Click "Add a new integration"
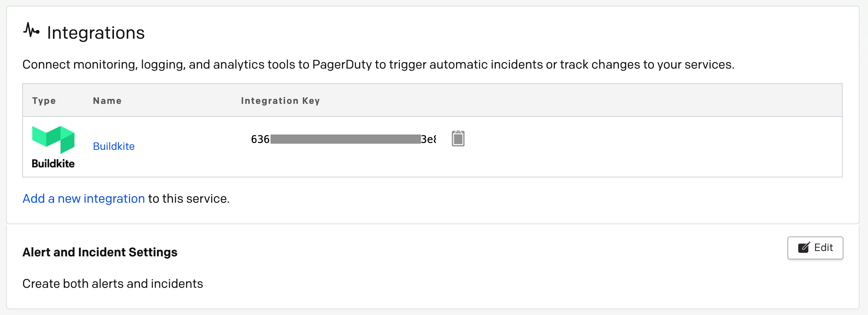This screenshot has height=315, width=868. click(83, 199)
